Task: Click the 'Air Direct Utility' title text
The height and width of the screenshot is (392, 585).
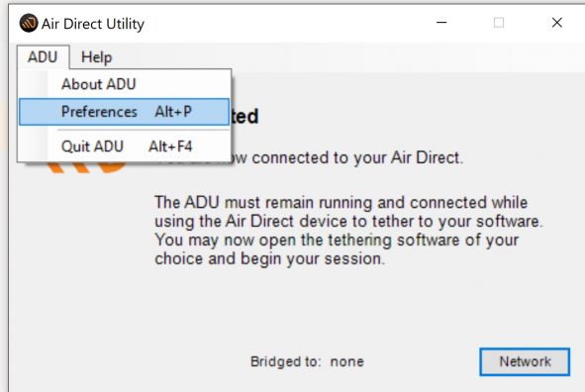Action: [93, 24]
